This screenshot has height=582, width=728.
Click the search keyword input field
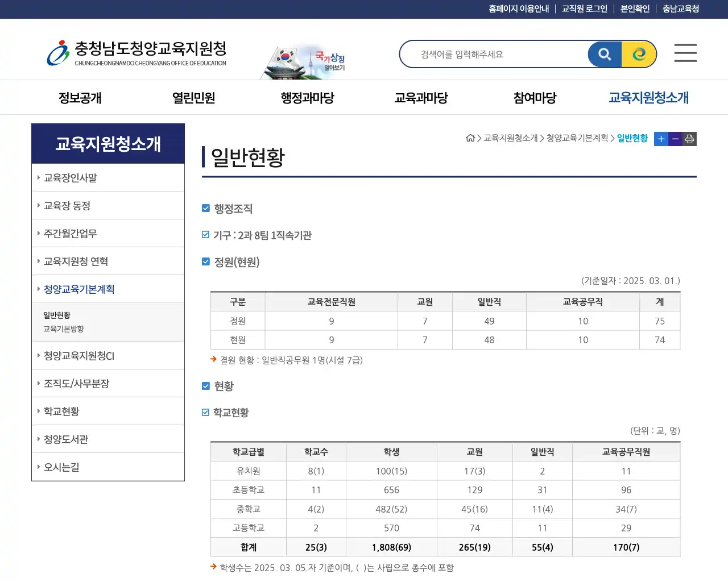tap(495, 55)
